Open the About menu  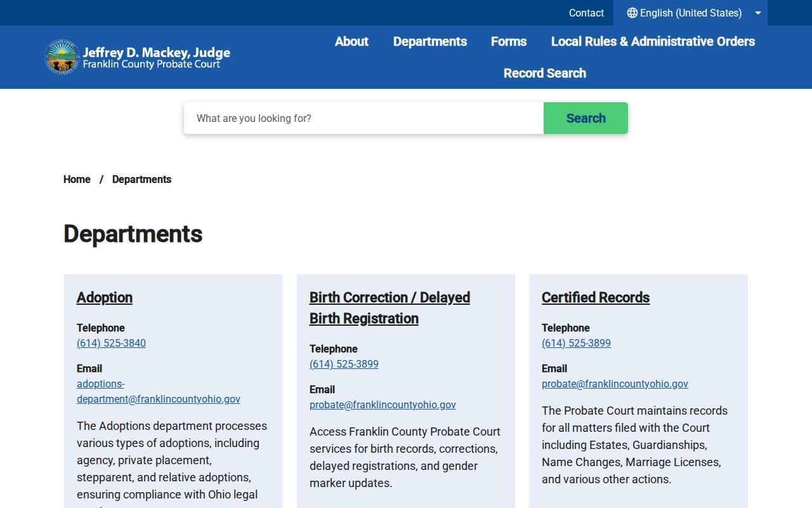pyautogui.click(x=351, y=41)
